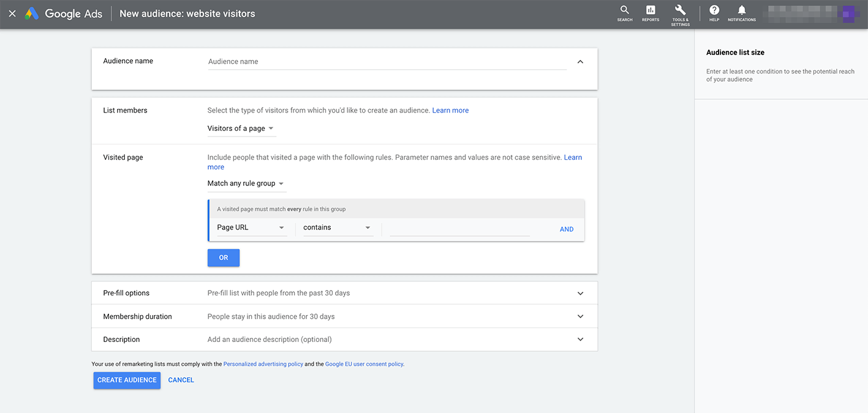Screen dimensions: 868x413
Task: Click the CANCEL button
Action: pyautogui.click(x=181, y=380)
